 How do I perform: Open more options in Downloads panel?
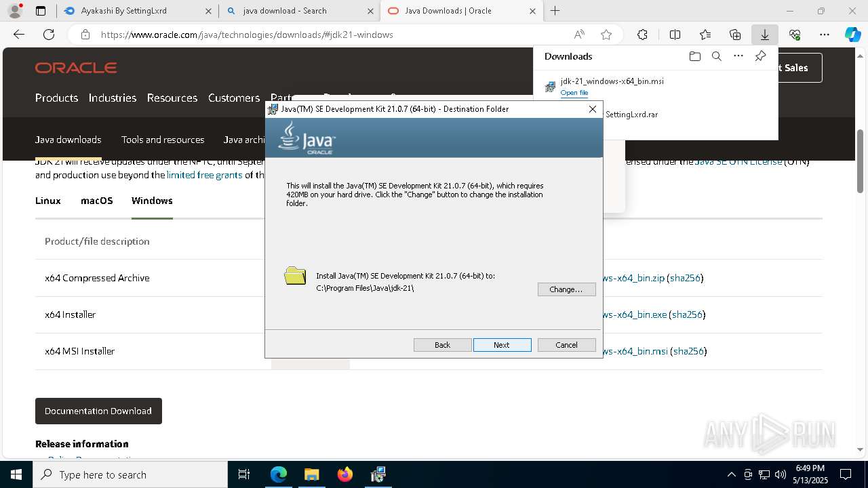738,56
